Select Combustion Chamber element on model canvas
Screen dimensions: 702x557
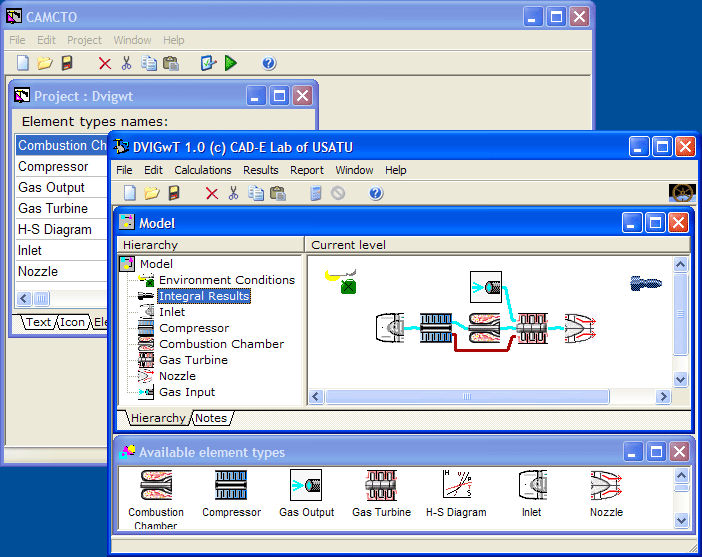point(484,328)
